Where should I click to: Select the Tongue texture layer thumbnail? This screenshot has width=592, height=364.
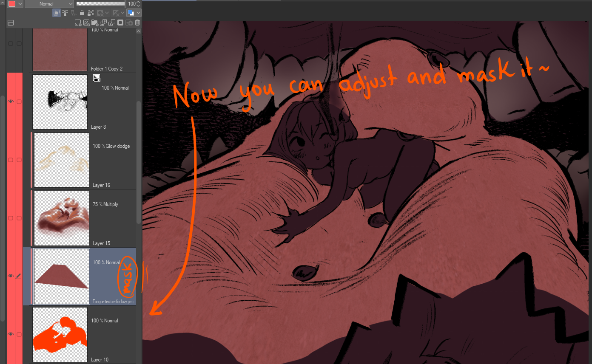(62, 277)
